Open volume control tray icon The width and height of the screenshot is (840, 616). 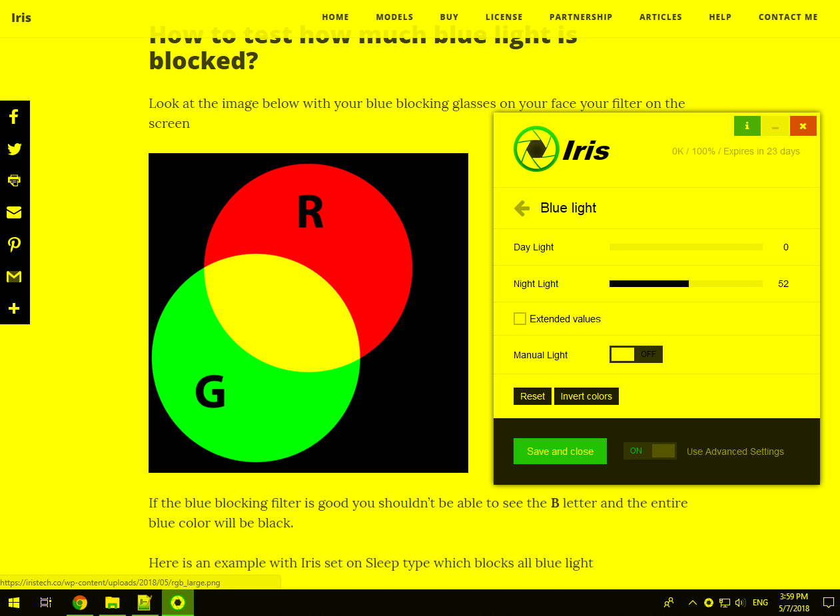pos(739,603)
